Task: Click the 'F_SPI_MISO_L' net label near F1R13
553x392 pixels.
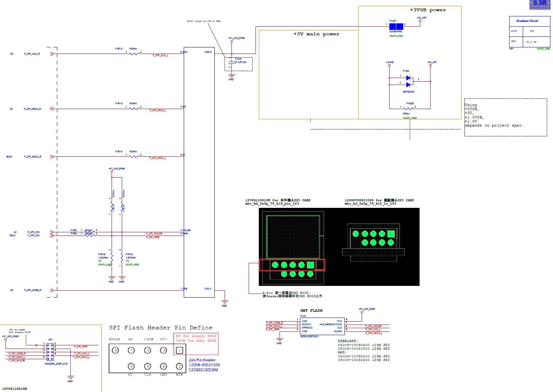Action: coord(158,110)
